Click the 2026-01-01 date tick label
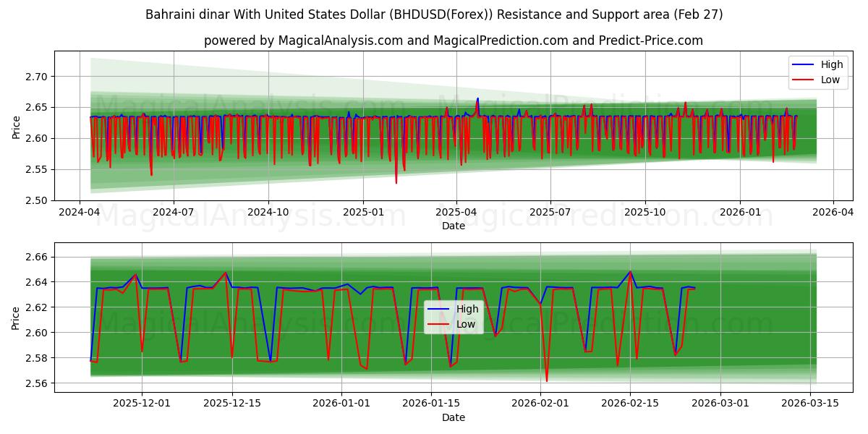Screen dimensions: 868x434 pyautogui.click(x=341, y=404)
